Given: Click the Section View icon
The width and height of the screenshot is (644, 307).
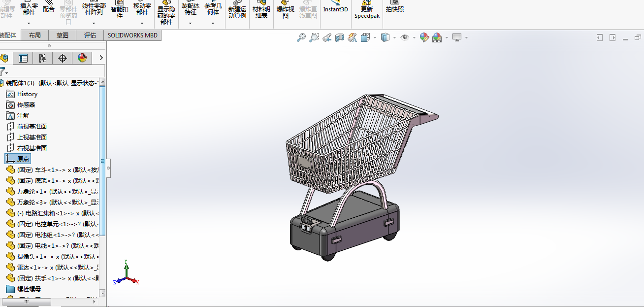Looking at the screenshot, I should click(340, 37).
